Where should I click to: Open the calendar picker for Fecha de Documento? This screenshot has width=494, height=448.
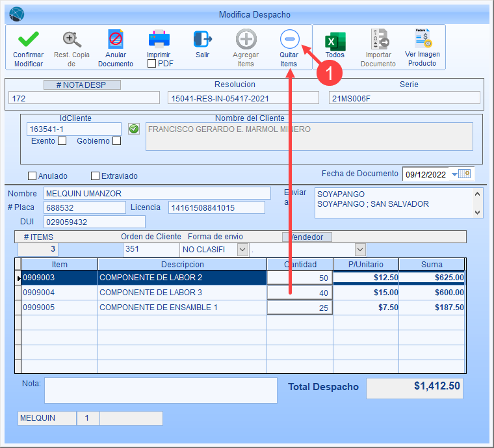coord(464,174)
